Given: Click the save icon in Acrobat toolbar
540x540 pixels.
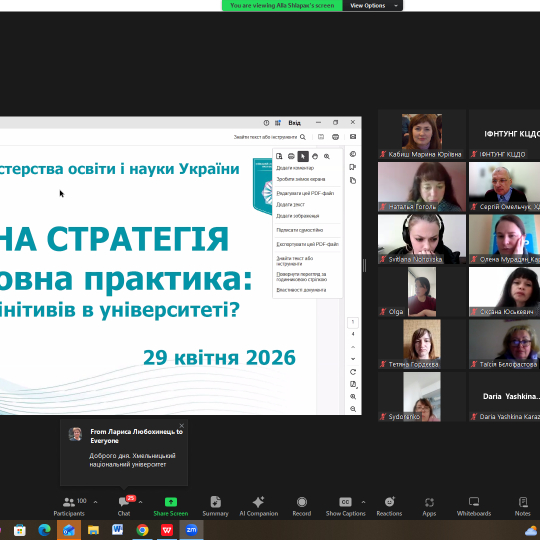Looking at the screenshot, I should pyautogui.click(x=321, y=137).
